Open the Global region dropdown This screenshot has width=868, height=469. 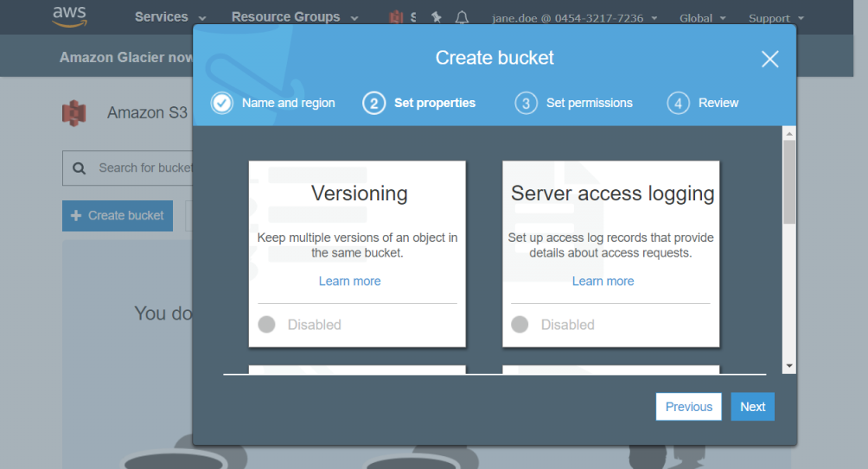pyautogui.click(x=703, y=18)
